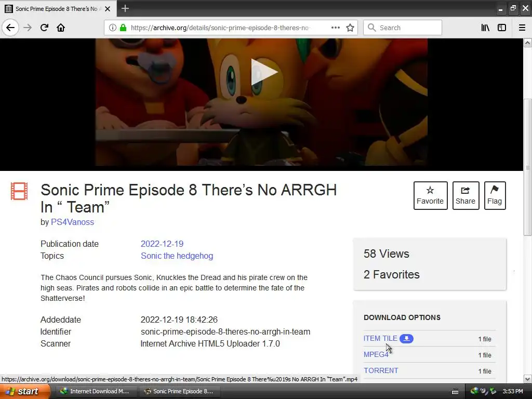Download the ITEM TILE file
The image size is (532, 399).
[x=380, y=338]
